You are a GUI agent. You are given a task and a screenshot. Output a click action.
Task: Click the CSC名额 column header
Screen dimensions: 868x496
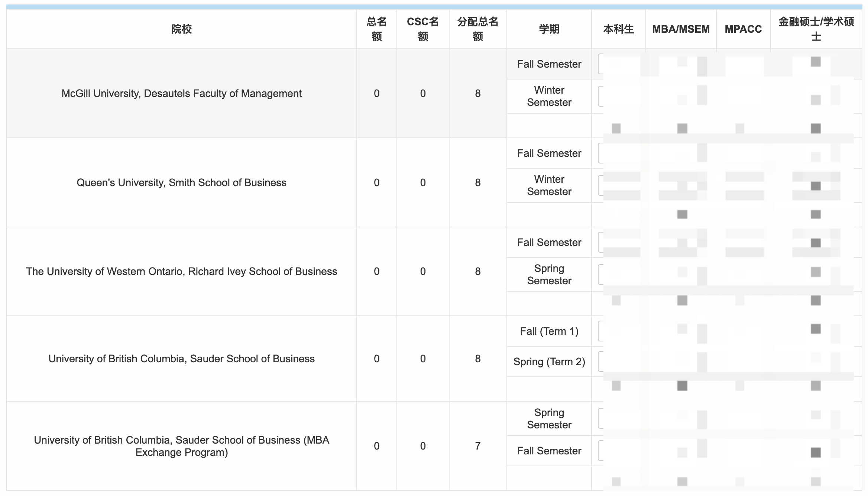(x=422, y=29)
